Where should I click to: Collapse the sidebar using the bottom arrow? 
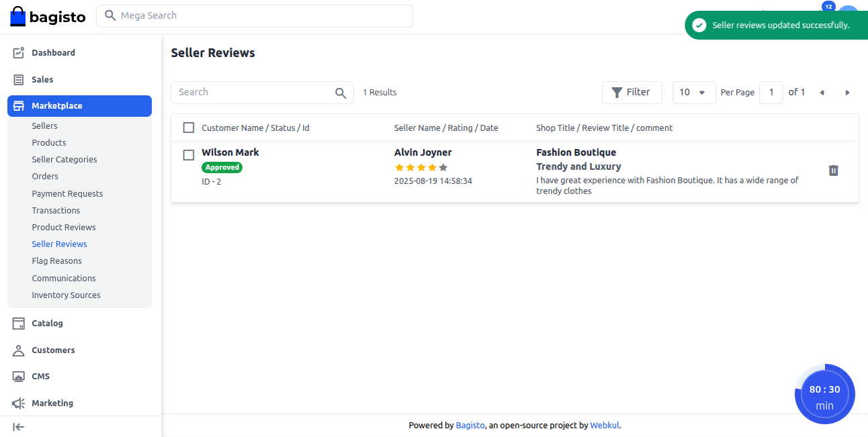(x=18, y=427)
